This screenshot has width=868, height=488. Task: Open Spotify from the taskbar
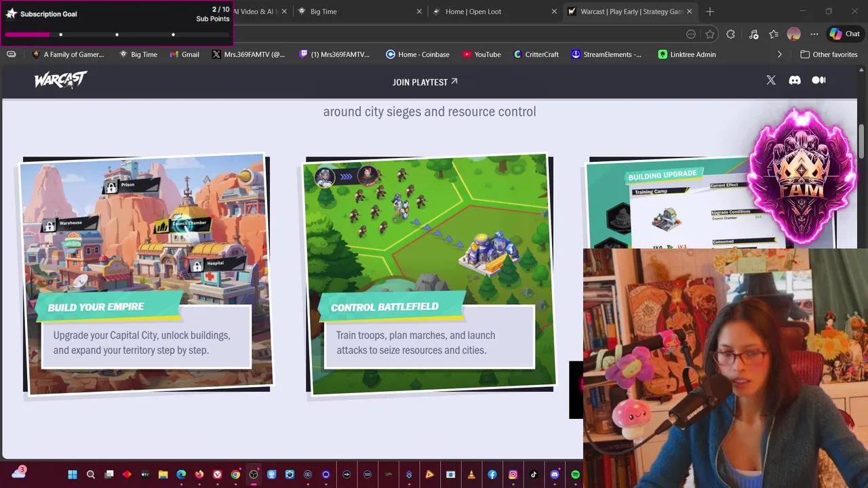(x=575, y=474)
